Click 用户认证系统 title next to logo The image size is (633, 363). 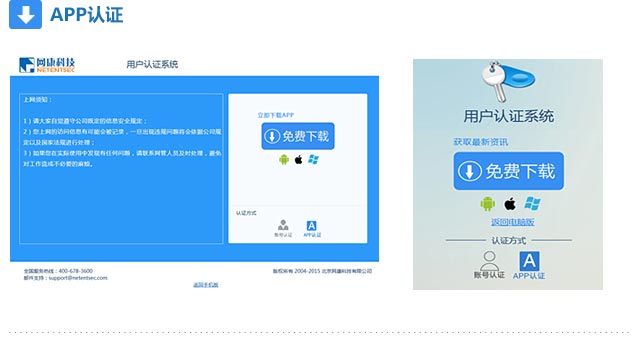(x=152, y=64)
